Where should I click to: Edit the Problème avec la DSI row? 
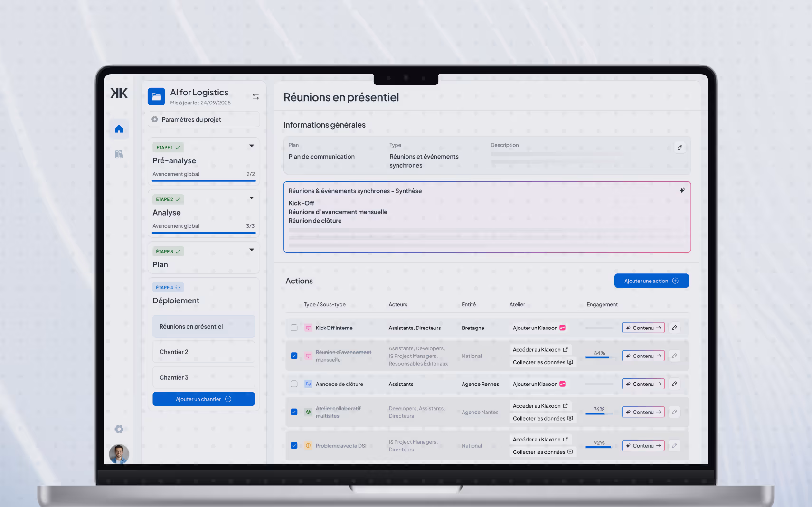coord(674,445)
